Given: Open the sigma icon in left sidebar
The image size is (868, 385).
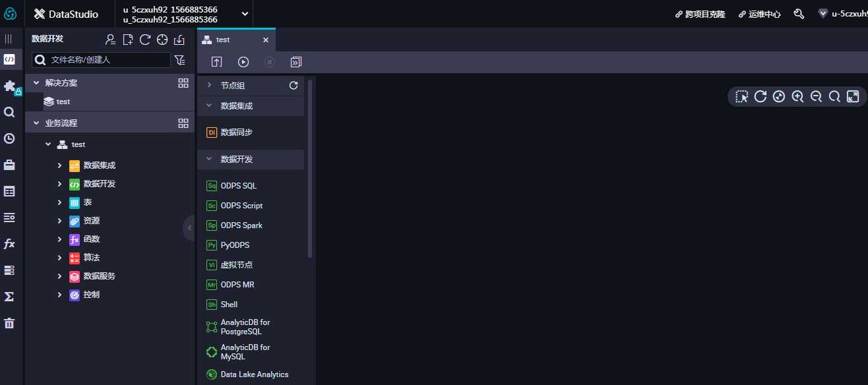Looking at the screenshot, I should click(9, 297).
